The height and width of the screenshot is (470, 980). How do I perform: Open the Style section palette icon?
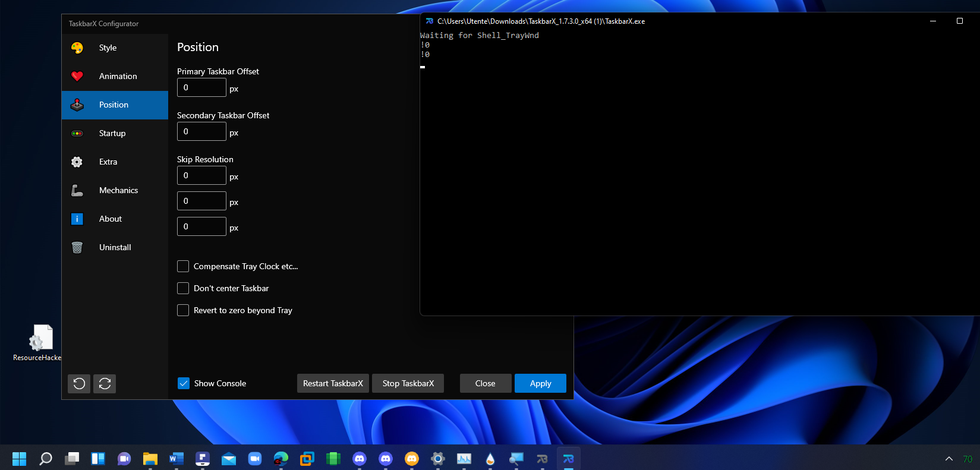[x=77, y=48]
